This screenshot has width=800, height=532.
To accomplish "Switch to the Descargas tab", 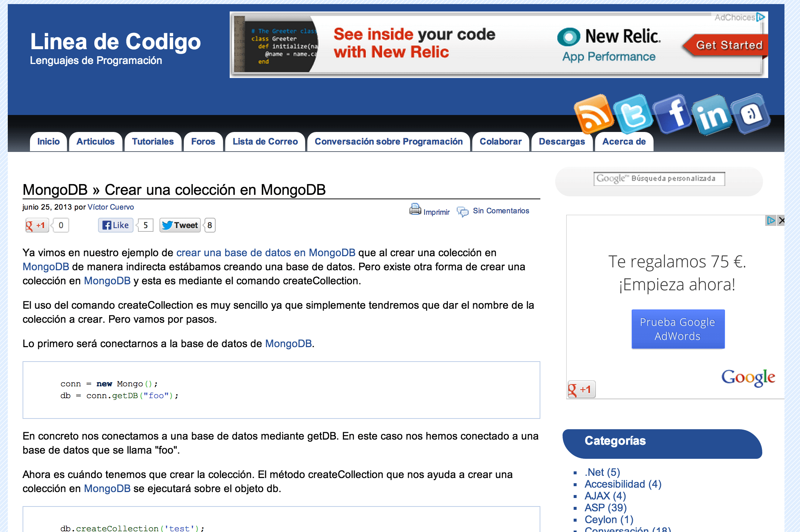I will [x=561, y=142].
